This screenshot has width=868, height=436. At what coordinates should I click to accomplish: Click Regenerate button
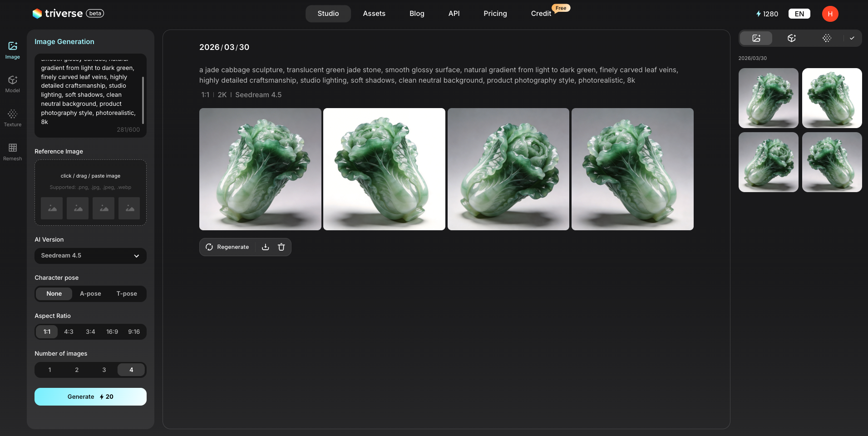227,247
